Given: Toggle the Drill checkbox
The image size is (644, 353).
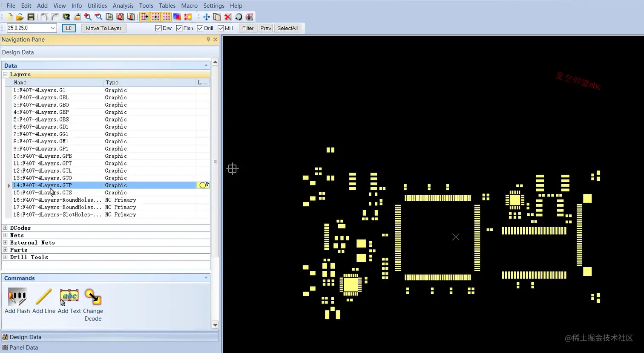Looking at the screenshot, I should point(200,28).
